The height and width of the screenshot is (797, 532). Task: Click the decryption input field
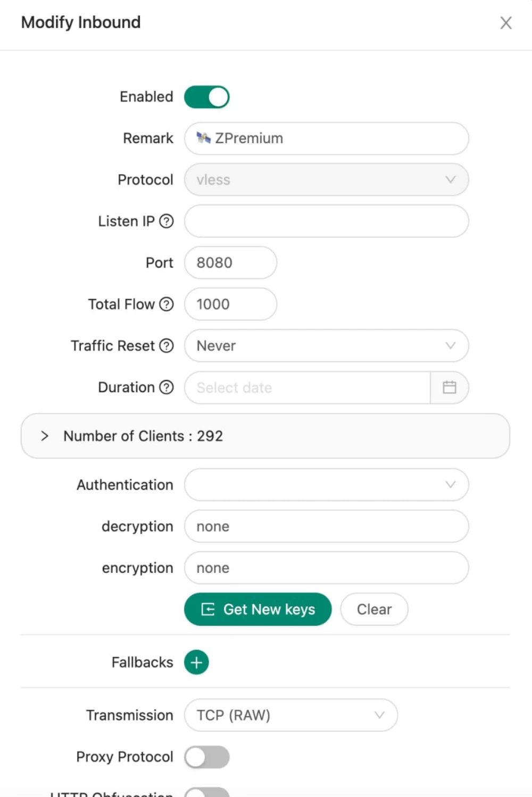tap(326, 526)
